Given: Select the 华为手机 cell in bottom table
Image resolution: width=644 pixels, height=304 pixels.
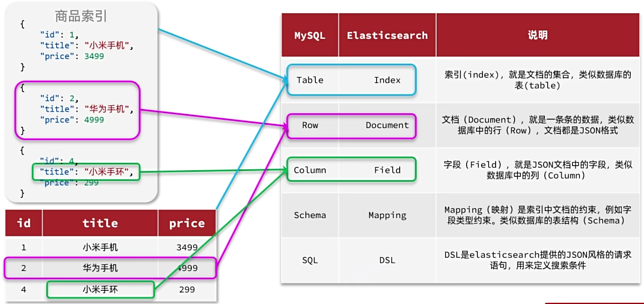Looking at the screenshot, I should coord(100,268).
